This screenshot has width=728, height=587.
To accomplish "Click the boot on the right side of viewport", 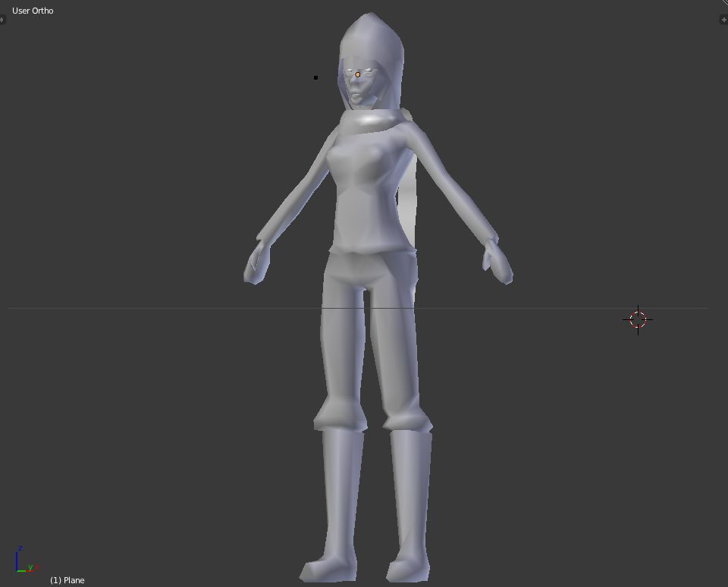I will [x=409, y=505].
